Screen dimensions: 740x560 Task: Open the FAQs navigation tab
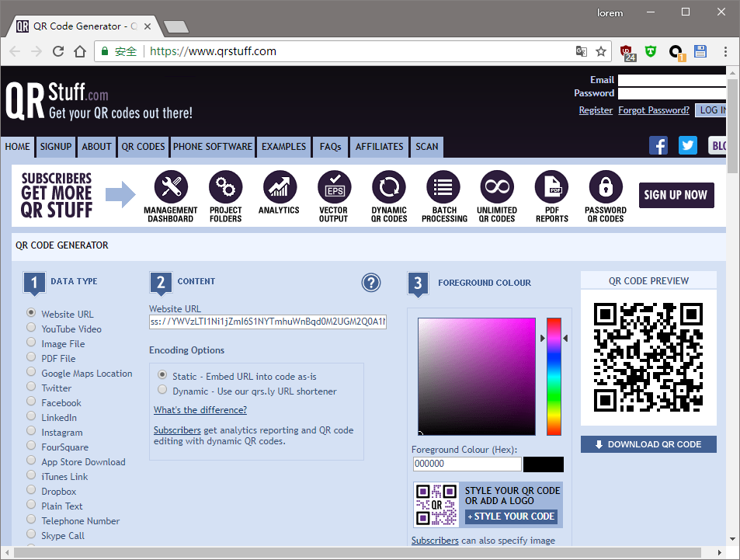tap(330, 147)
